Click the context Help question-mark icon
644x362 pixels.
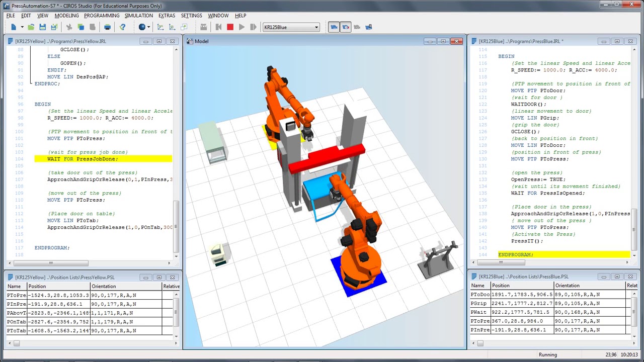click(122, 27)
